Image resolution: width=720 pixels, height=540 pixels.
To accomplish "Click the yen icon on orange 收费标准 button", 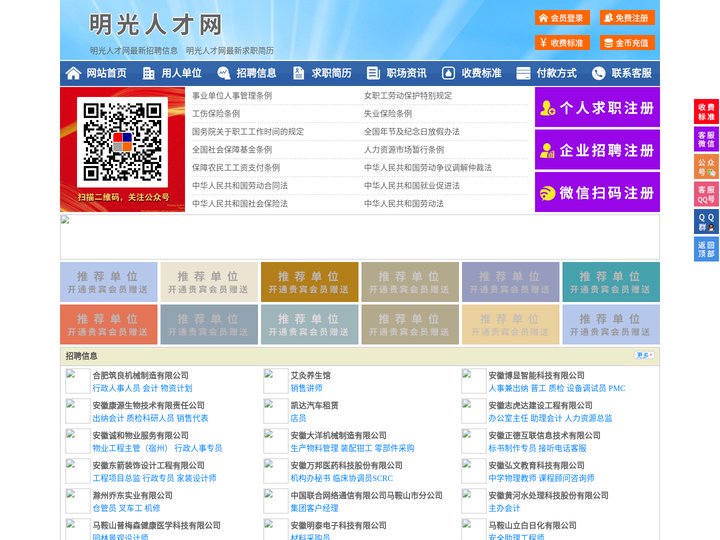I will pyautogui.click(x=543, y=43).
